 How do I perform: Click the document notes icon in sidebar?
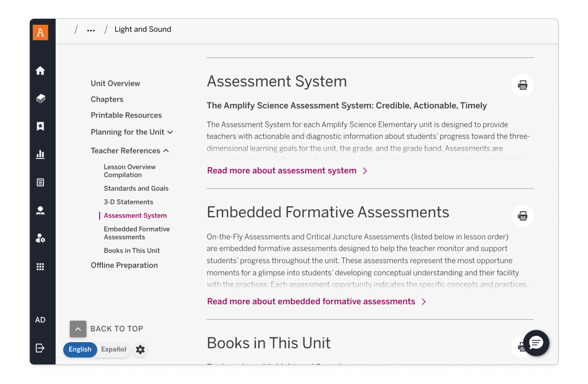40,182
